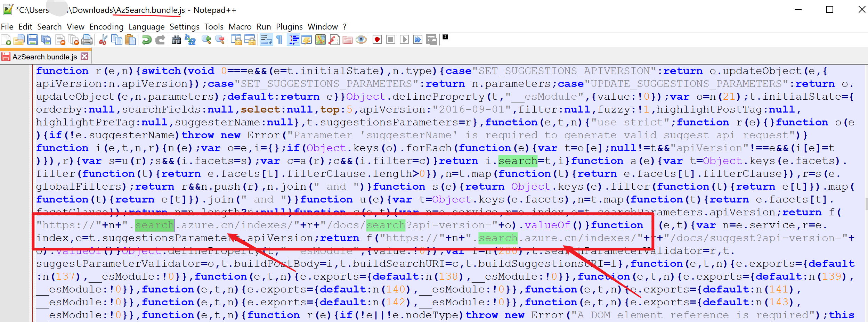The width and height of the screenshot is (868, 322).
Task: Close the AzSearch.bundle.js tab
Action: [x=84, y=56]
